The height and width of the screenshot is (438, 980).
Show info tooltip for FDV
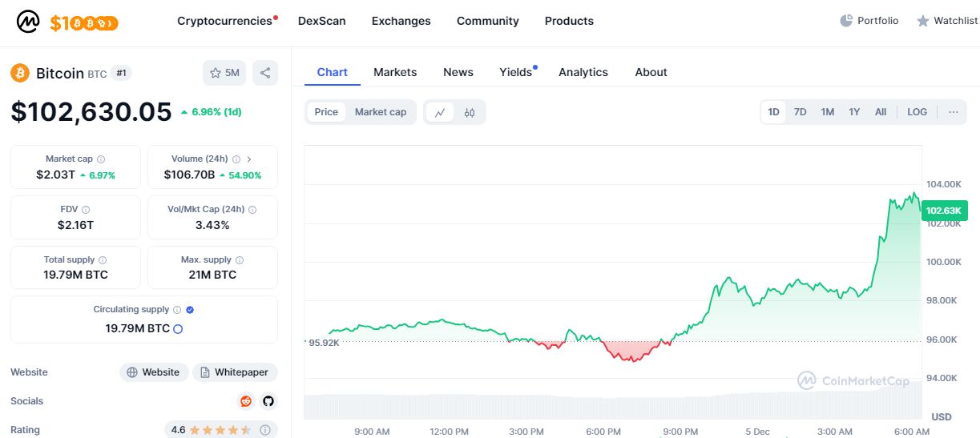[x=86, y=210]
